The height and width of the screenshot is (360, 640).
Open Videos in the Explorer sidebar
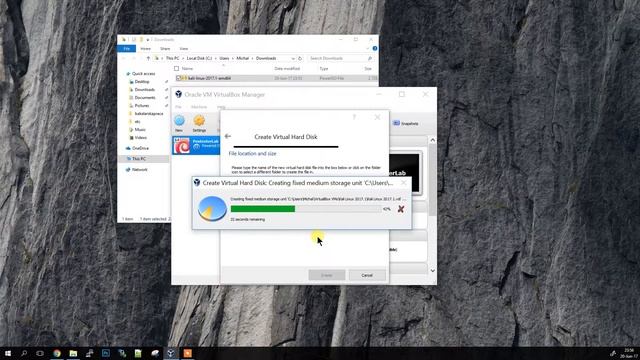coord(140,138)
